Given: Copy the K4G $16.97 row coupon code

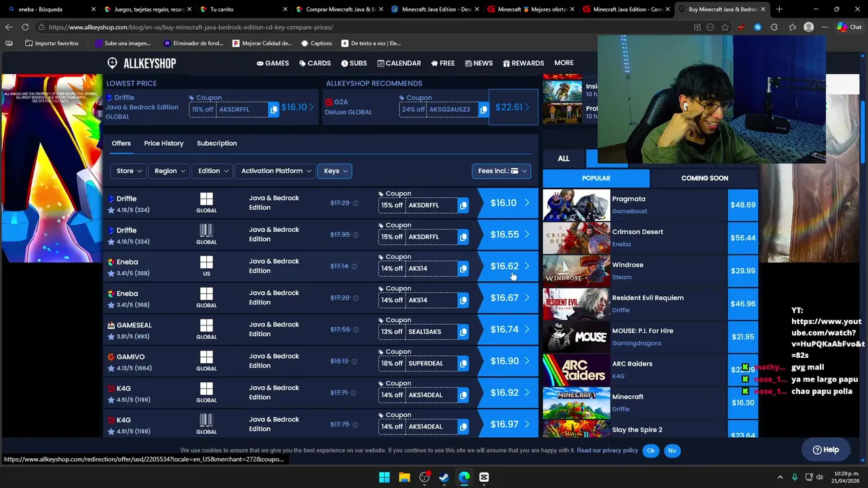Looking at the screenshot, I should tap(463, 427).
